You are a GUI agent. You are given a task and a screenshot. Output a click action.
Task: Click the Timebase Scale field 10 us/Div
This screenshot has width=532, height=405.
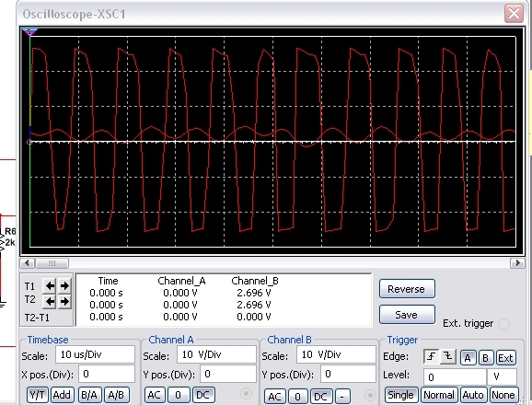pyautogui.click(x=95, y=354)
